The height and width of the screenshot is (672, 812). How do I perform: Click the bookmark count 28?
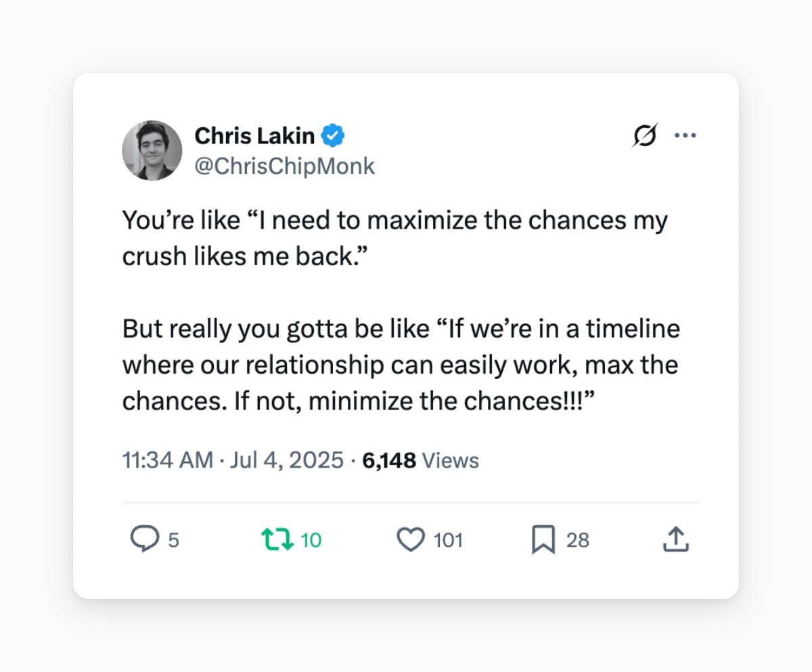[x=578, y=540]
